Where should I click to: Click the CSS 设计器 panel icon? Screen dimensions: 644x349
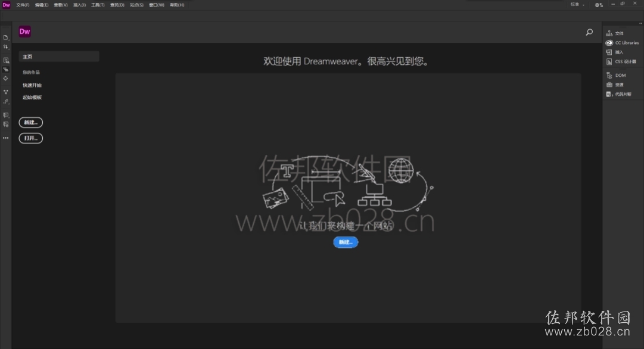click(609, 61)
